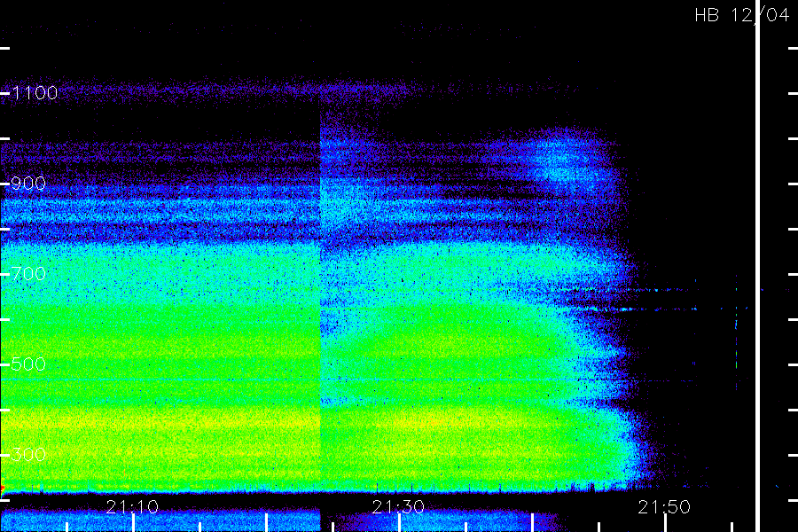Screen dimensions: 798x532
Task: Click the 300 axis label
Action: click(x=28, y=454)
